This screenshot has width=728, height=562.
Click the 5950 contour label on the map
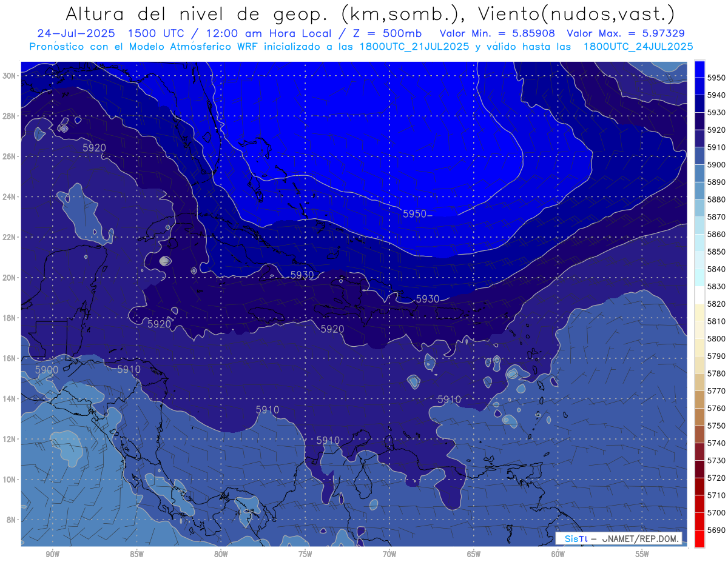tap(414, 214)
